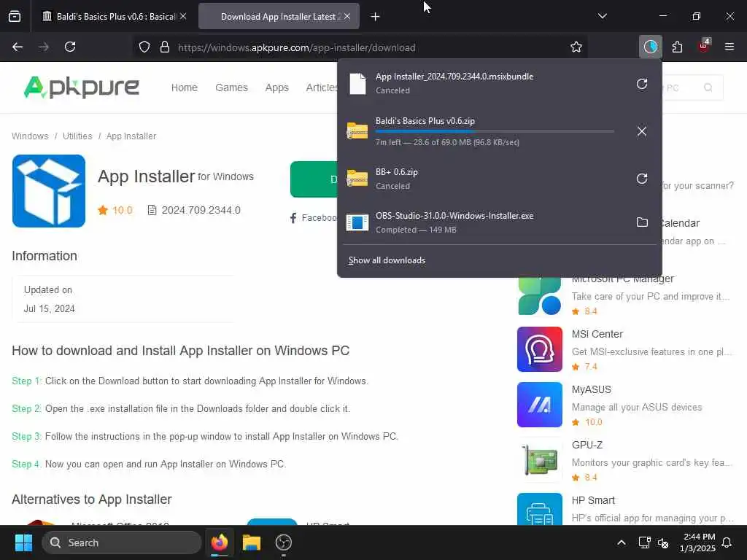Open File Explorer from the taskbar
The width and height of the screenshot is (747, 560).
(x=252, y=542)
